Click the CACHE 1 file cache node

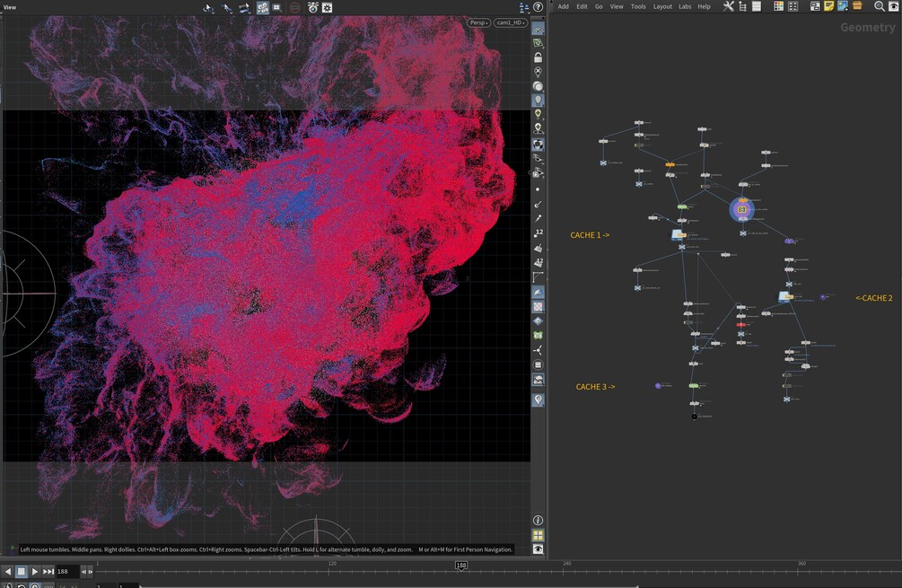[679, 234]
